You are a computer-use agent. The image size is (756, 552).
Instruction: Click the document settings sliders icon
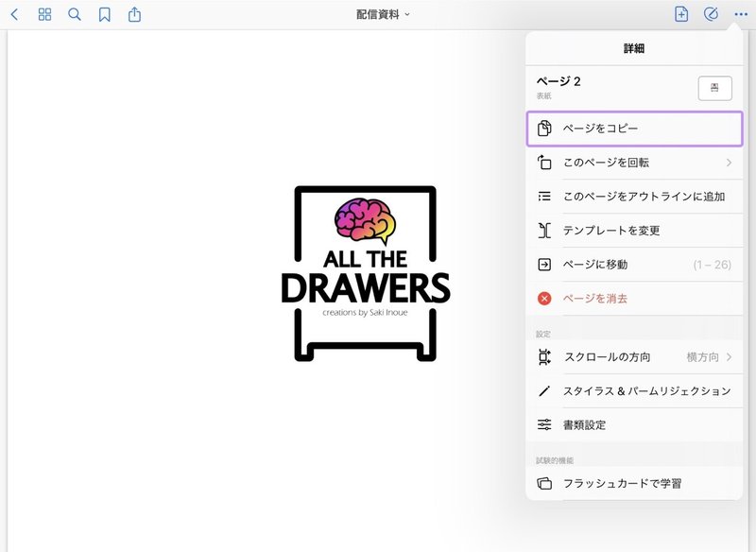click(544, 424)
